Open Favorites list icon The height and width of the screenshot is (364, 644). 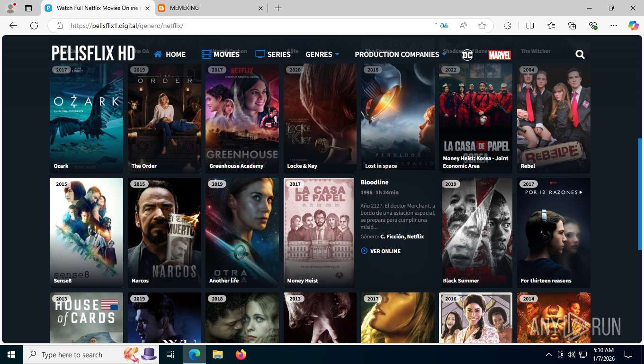pos(551,26)
